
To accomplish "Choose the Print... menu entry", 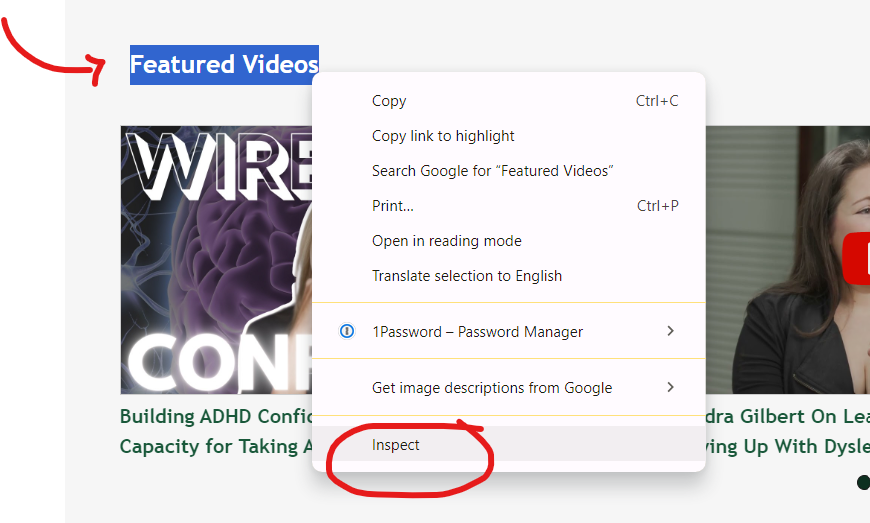I will click(392, 206).
